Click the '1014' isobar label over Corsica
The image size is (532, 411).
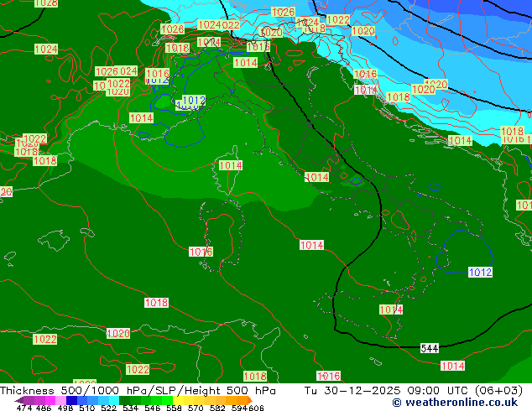[x=231, y=165]
